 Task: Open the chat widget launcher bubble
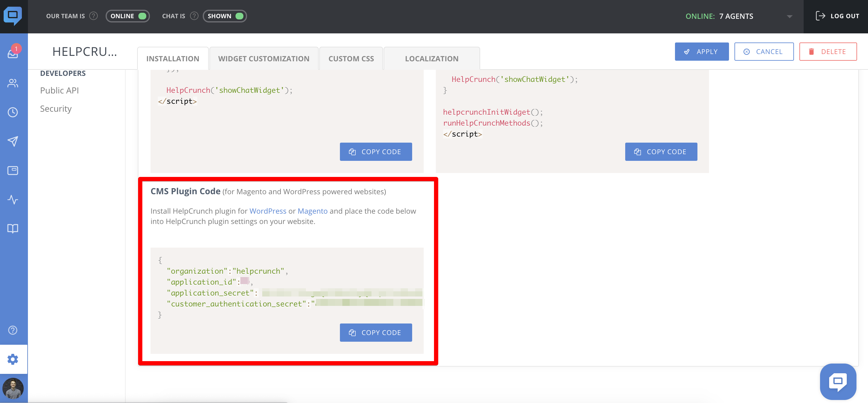[x=838, y=381]
